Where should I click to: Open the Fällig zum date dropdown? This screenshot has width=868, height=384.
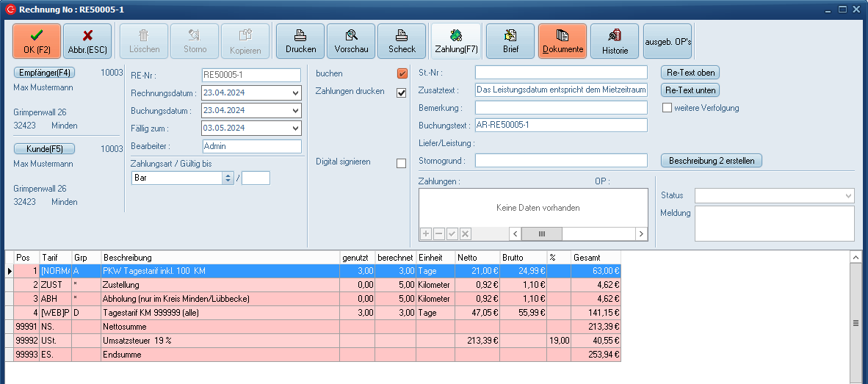pyautogui.click(x=295, y=128)
